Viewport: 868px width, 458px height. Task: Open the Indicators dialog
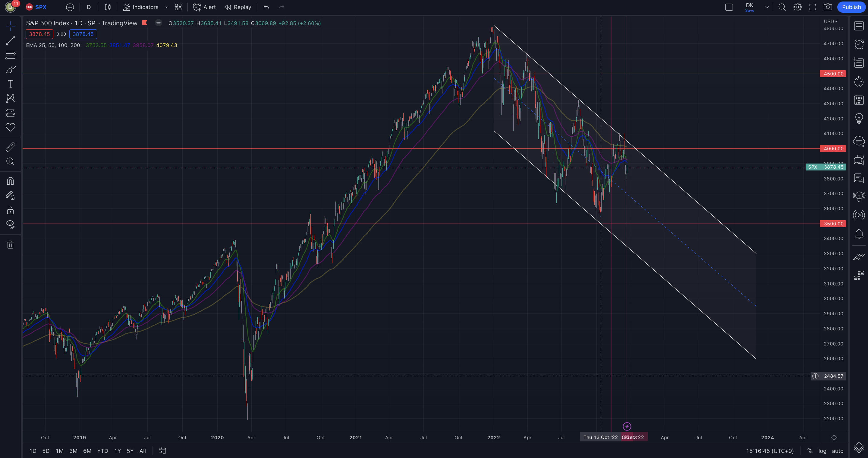(140, 7)
